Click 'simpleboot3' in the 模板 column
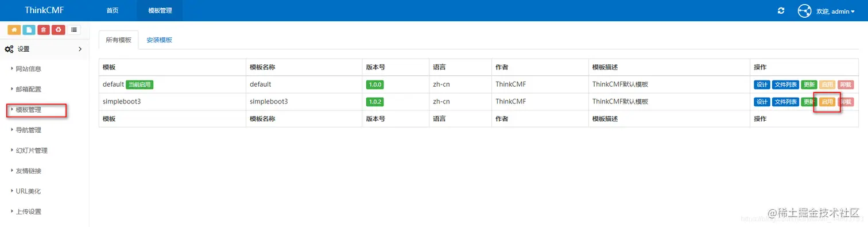 point(121,102)
